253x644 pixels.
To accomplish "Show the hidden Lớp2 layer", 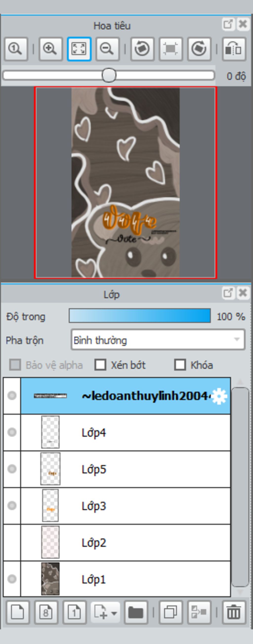I will click(12, 542).
